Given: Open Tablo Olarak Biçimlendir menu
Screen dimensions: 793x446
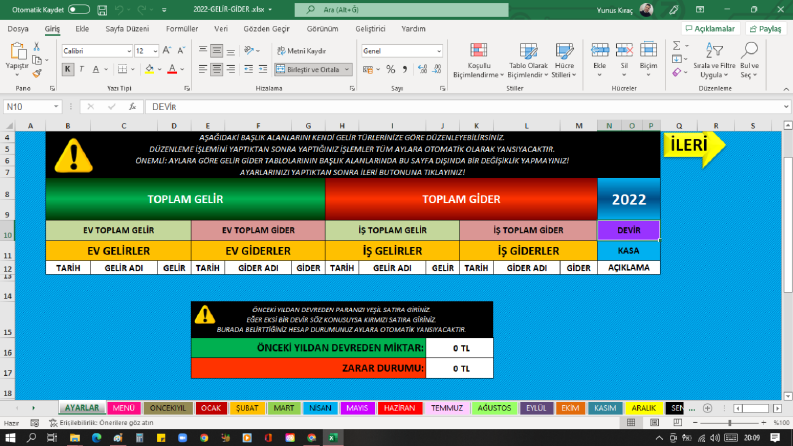Looking at the screenshot, I should click(528, 61).
